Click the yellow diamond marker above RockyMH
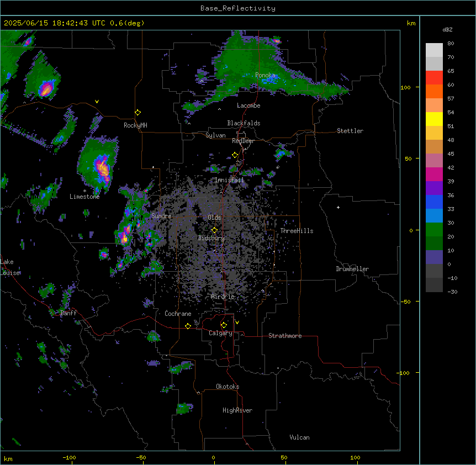Screen dimensions: 476x465 137,112
